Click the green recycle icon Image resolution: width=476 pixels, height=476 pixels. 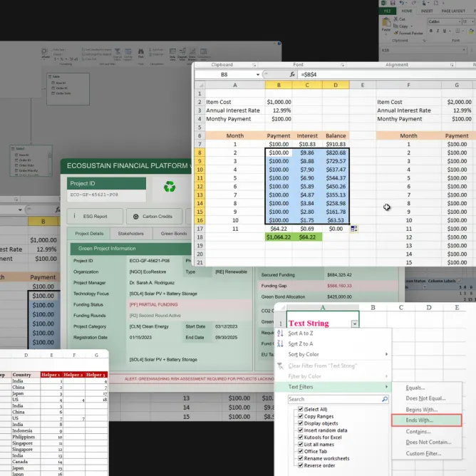(x=170, y=187)
